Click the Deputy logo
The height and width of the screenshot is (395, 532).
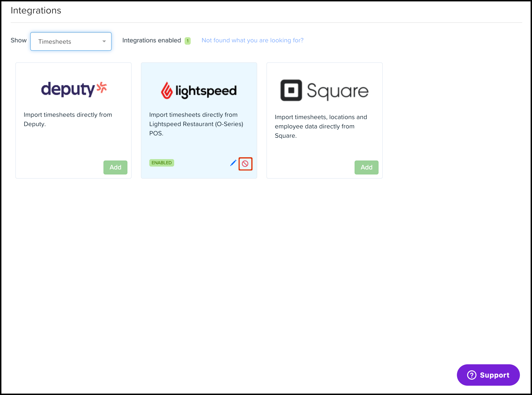74,89
